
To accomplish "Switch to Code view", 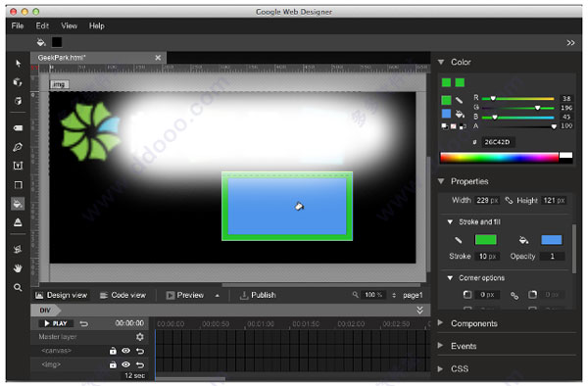I will coord(123,295).
